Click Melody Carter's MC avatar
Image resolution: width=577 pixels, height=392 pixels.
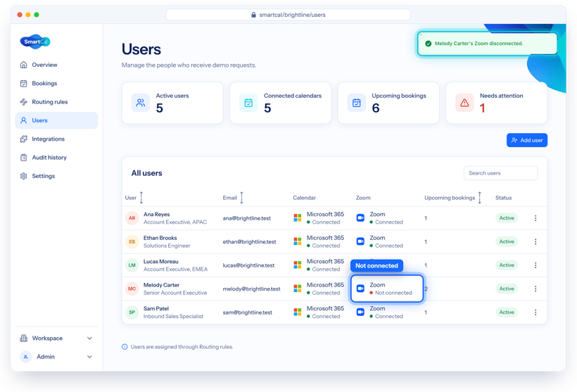(x=132, y=289)
